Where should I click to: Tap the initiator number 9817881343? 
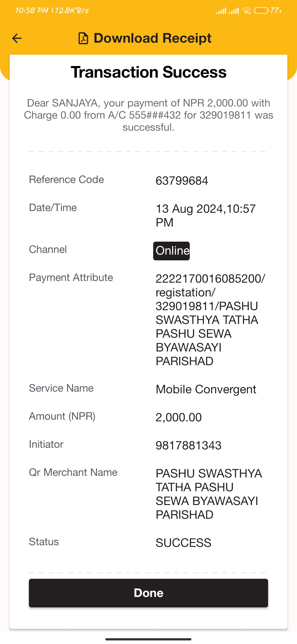[x=188, y=445]
